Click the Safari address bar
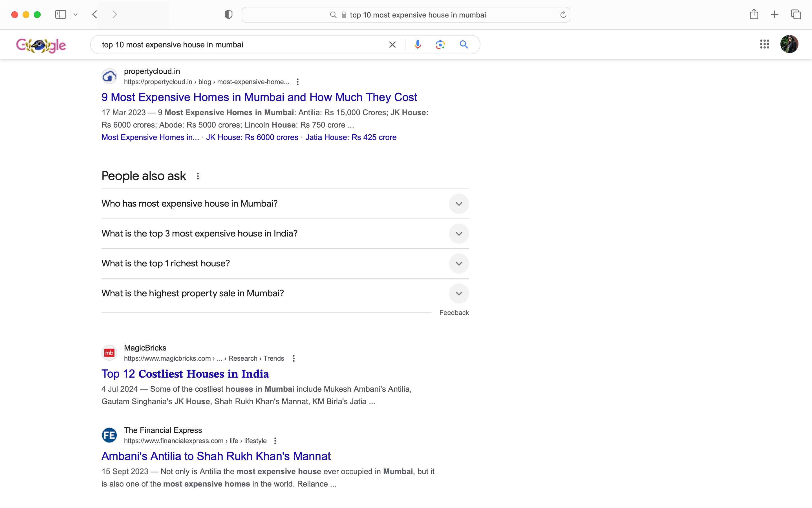812x508 pixels. (406, 15)
